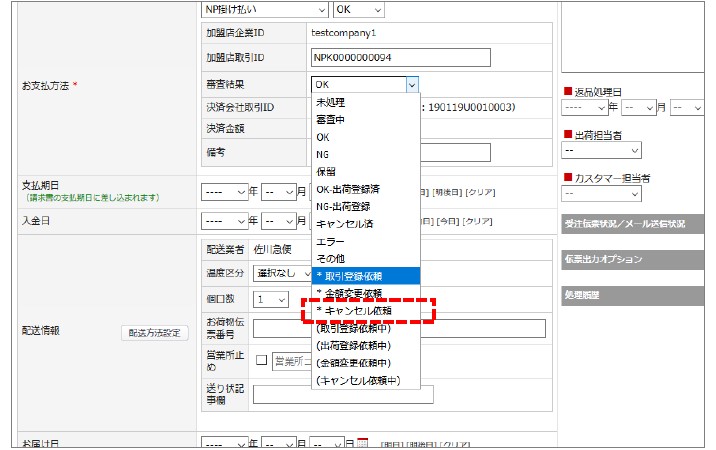
Task: Select NG-出荷登録 option
Action: 366,206
